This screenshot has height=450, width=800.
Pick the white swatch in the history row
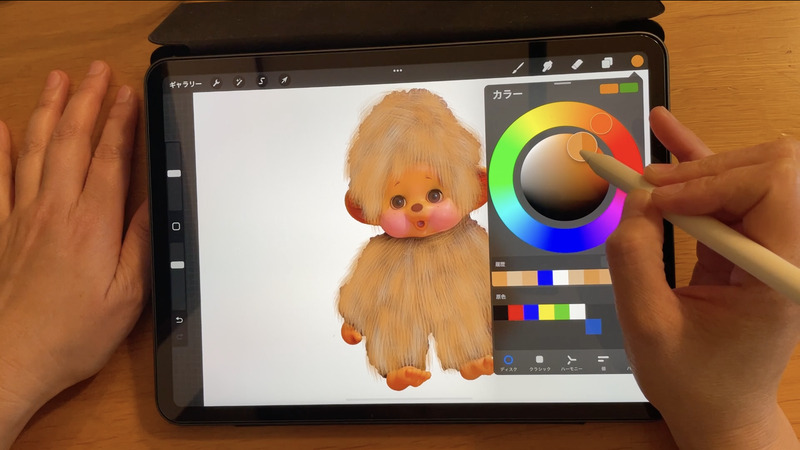click(x=561, y=278)
